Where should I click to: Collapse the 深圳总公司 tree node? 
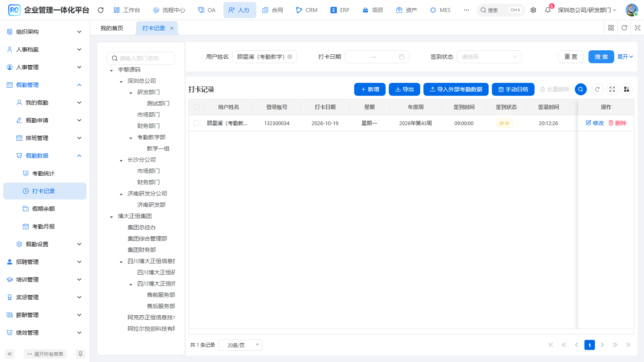pyautogui.click(x=121, y=82)
